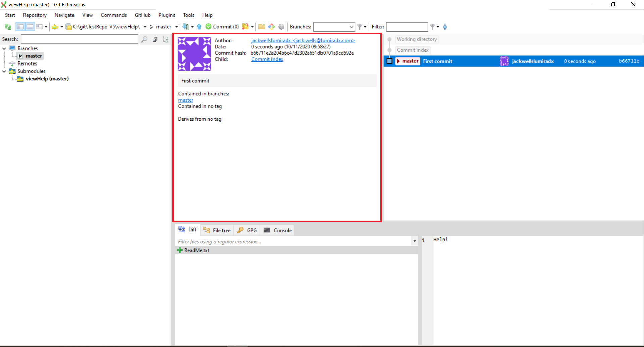The height and width of the screenshot is (347, 644).
Task: Refresh the revision graph
Action: point(7,27)
